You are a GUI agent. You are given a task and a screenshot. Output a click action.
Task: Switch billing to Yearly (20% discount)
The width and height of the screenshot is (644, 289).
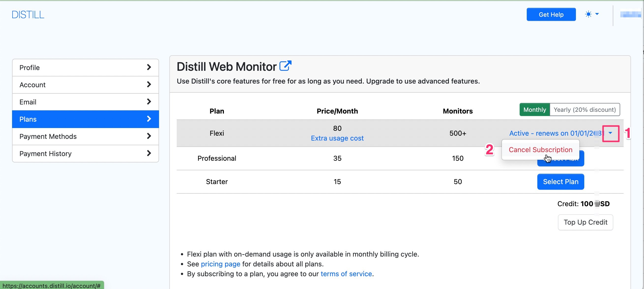coord(584,110)
